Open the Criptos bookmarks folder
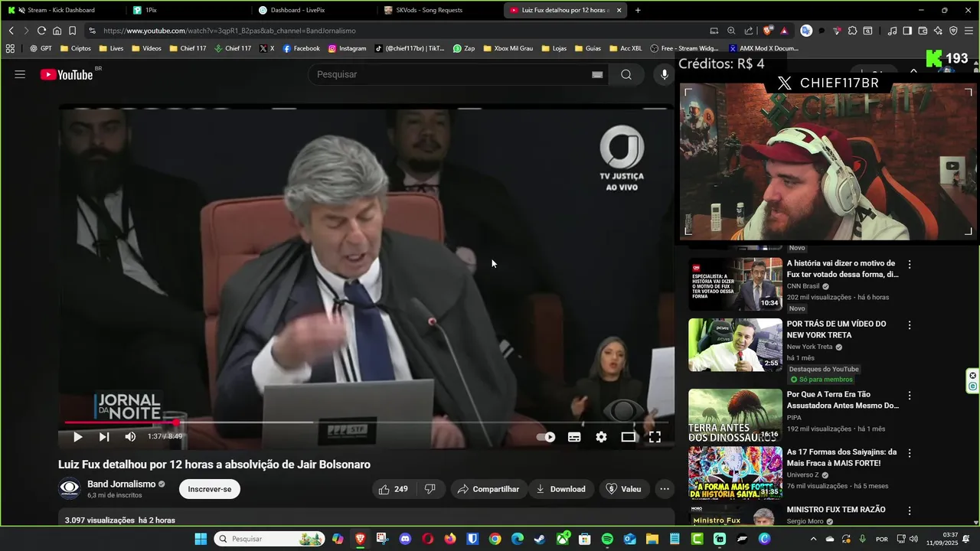Image resolution: width=980 pixels, height=551 pixels. [74, 48]
